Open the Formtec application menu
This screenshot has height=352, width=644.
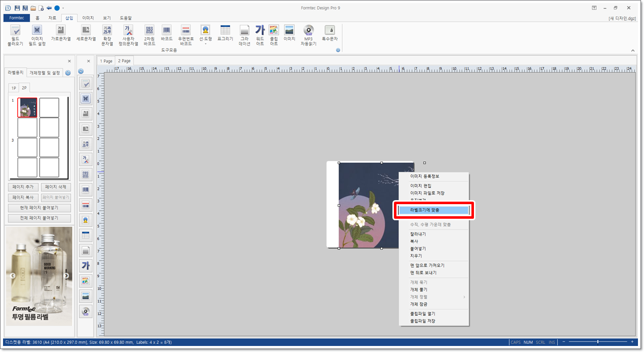point(17,18)
